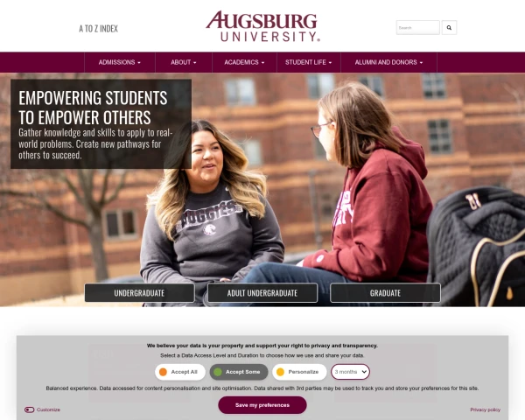The width and height of the screenshot is (525, 420).
Task: Click the Undergraduate button
Action: (x=139, y=293)
